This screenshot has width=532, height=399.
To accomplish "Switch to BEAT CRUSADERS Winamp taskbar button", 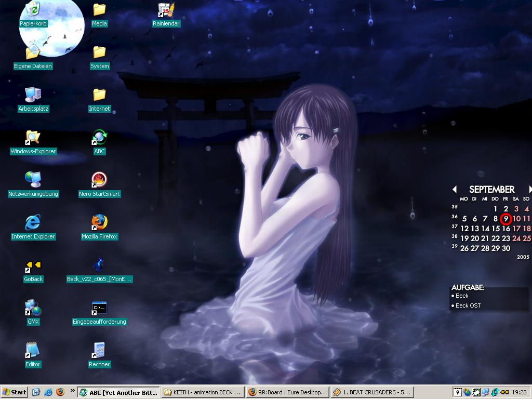I will 371,393.
